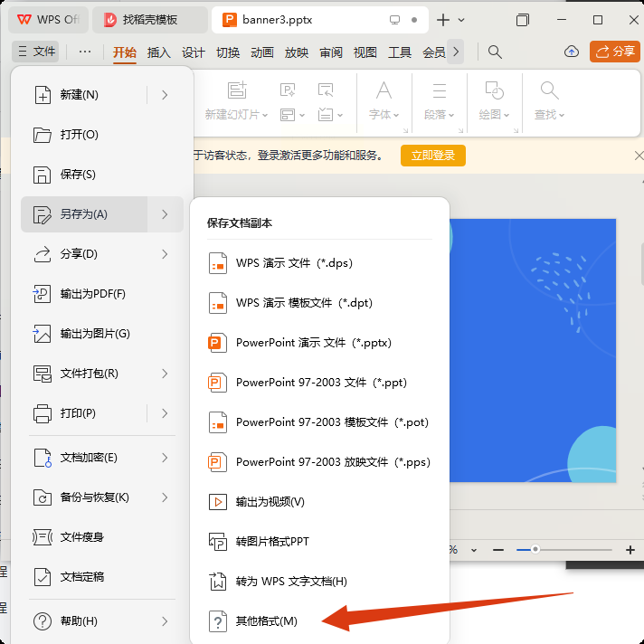Click 转为 WPS 文字文档(H) icon
Screen dimensions: 644x644
click(x=218, y=582)
